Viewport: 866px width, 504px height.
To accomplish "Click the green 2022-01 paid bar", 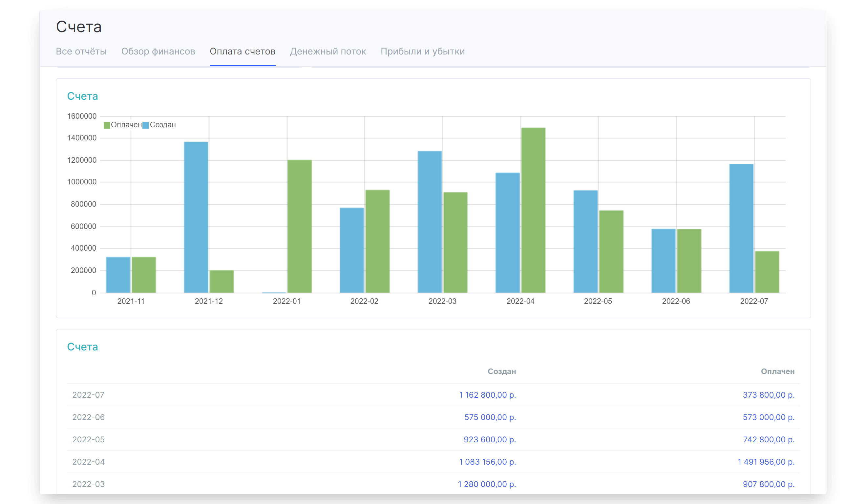I will [x=299, y=226].
